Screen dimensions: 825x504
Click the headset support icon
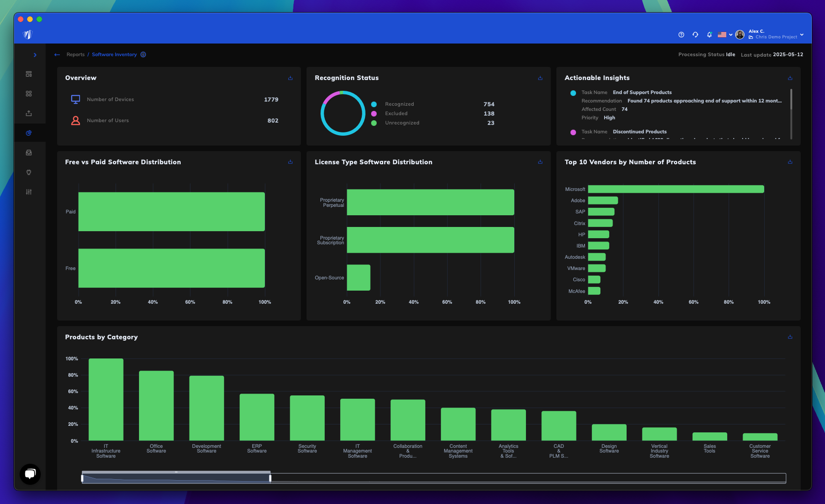695,34
